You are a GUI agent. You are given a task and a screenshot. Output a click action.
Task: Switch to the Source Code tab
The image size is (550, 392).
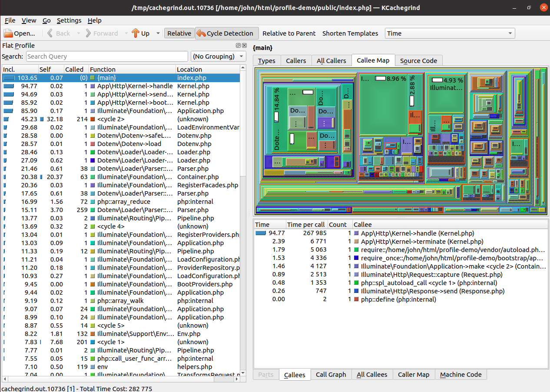tap(418, 61)
